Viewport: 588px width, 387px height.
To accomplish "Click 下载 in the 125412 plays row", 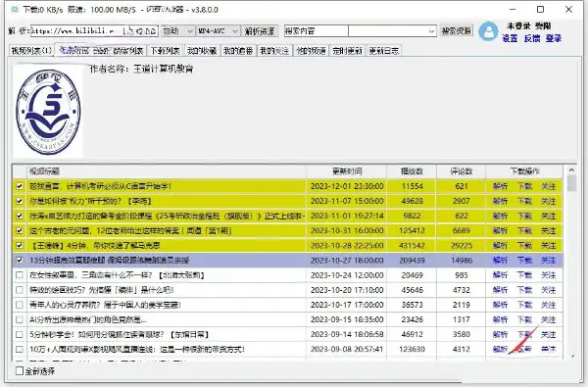I will pos(524,230).
